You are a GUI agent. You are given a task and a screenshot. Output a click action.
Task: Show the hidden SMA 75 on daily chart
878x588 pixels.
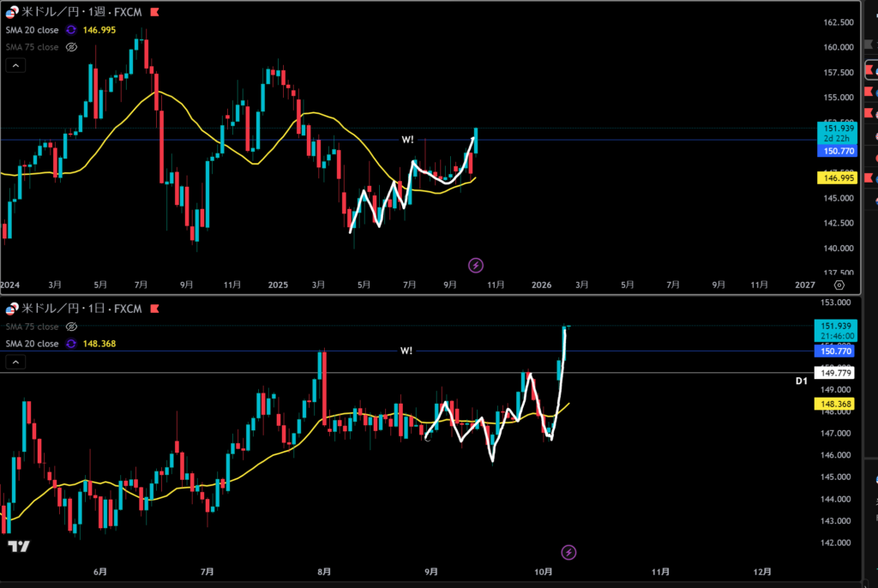[71, 327]
